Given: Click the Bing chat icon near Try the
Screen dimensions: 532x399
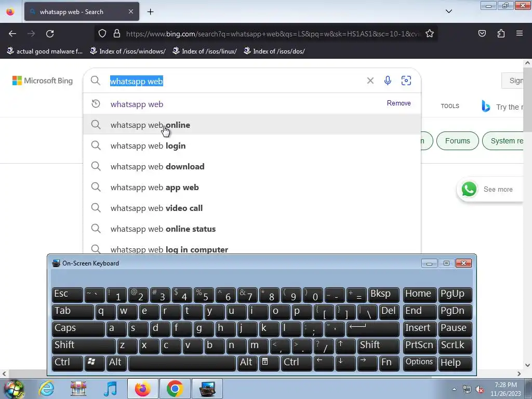Looking at the screenshot, I should (x=486, y=107).
